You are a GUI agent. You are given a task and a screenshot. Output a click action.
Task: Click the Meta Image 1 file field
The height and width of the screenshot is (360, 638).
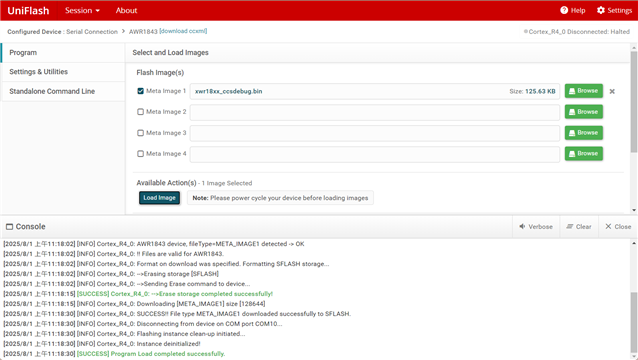click(x=375, y=91)
